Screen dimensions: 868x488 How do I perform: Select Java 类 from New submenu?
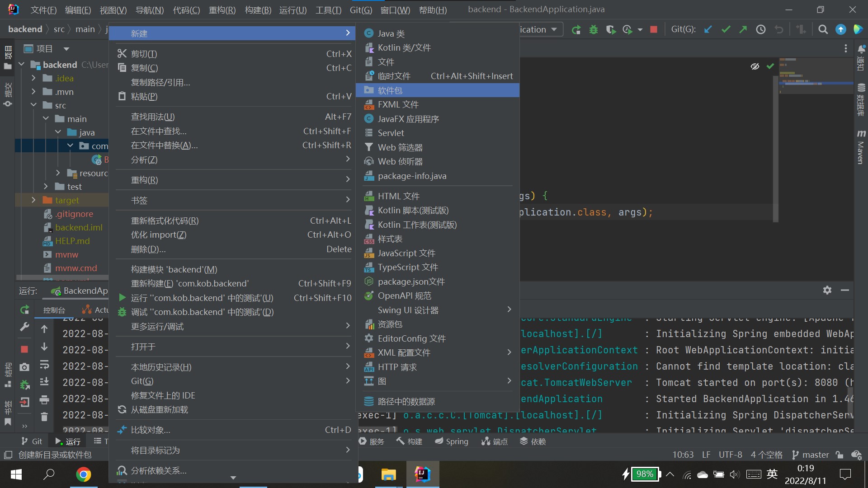[x=438, y=33]
